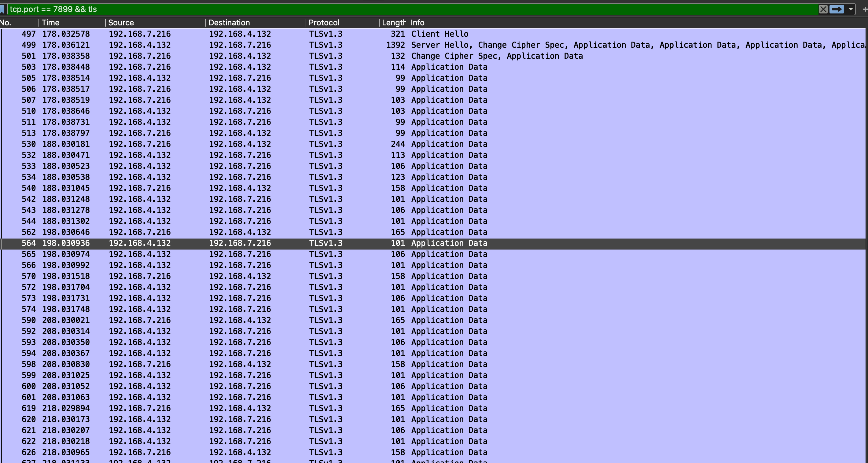Click the display filter input field
The height and width of the screenshot is (463, 868).
coord(413,9)
